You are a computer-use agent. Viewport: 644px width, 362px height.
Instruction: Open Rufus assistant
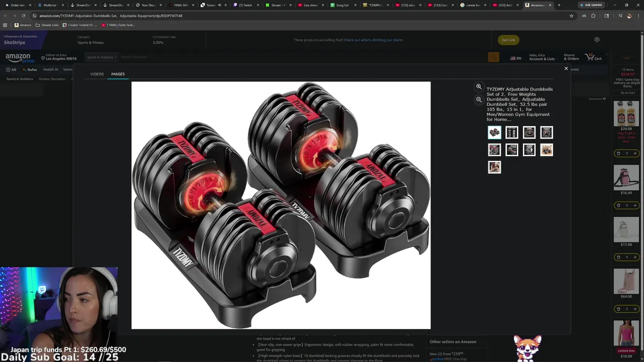coord(30,69)
